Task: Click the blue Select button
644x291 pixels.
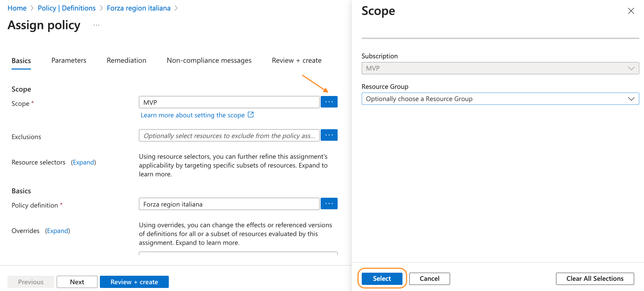Action: click(x=382, y=278)
